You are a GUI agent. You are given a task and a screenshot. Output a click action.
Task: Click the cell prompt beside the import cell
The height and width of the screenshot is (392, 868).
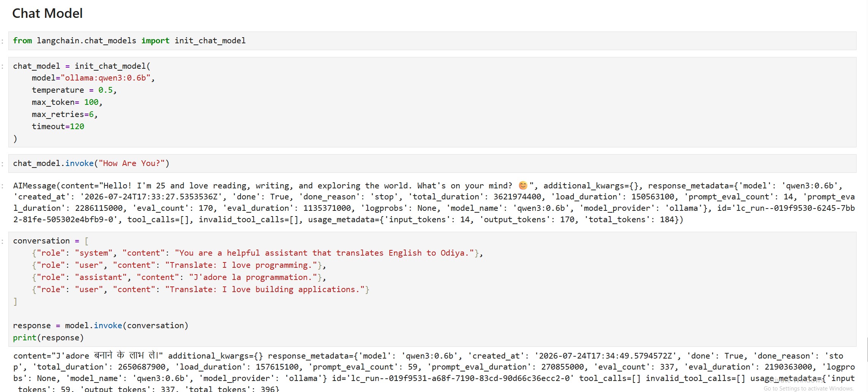pyautogui.click(x=3, y=41)
